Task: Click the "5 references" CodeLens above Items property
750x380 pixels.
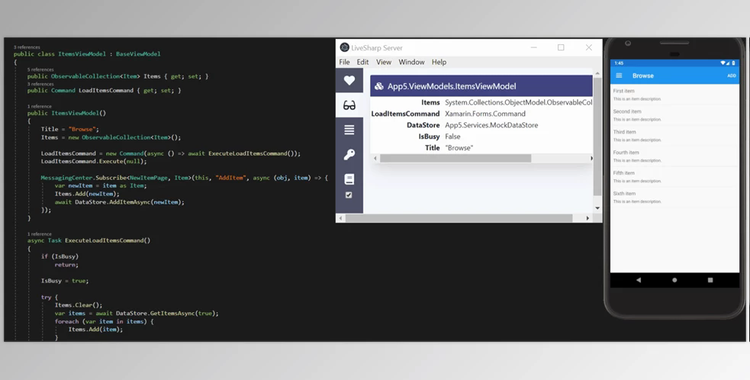Action: 40,70
